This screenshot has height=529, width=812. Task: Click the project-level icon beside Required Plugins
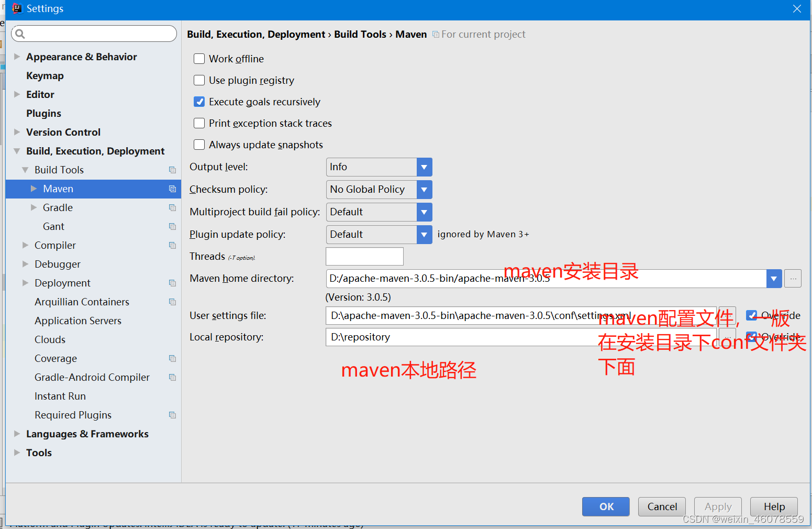[x=172, y=415]
